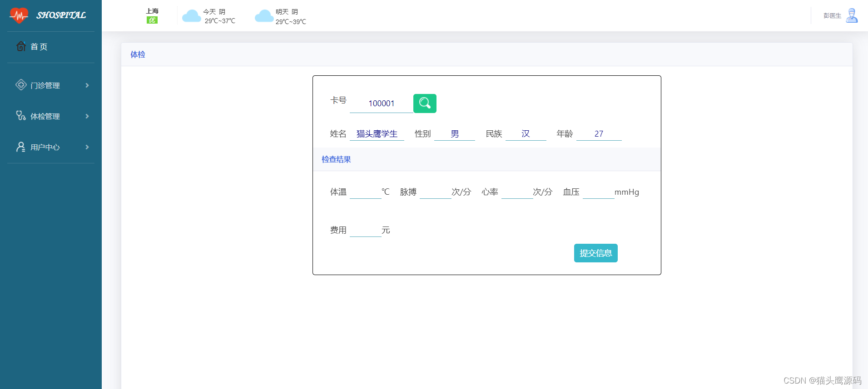Focus the 血压 blood pressure input

(599, 192)
